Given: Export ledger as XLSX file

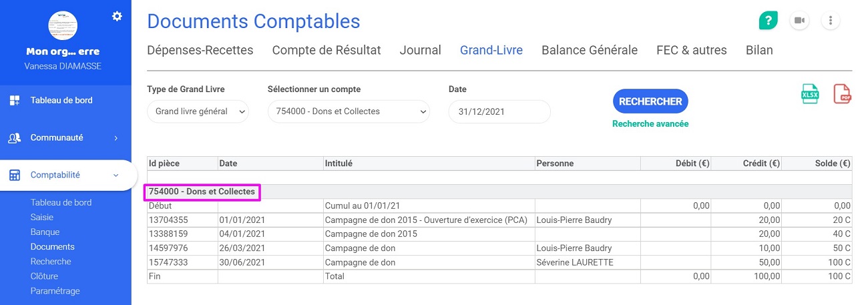Looking at the screenshot, I should [810, 94].
